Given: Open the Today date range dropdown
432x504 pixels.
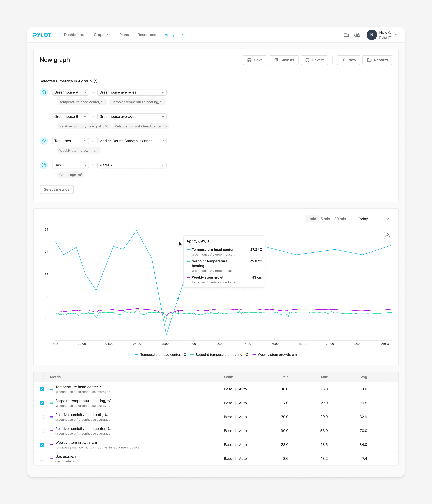Looking at the screenshot, I should tap(373, 219).
